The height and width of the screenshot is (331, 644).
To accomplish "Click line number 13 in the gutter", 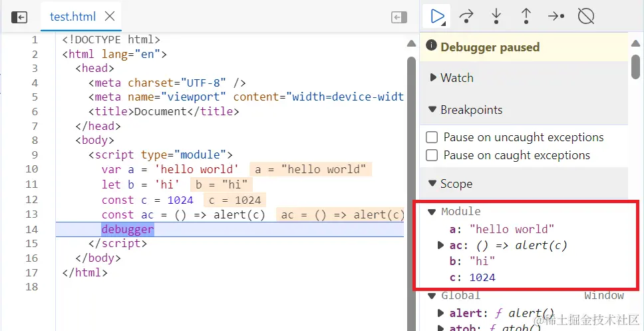I will (x=32, y=214).
